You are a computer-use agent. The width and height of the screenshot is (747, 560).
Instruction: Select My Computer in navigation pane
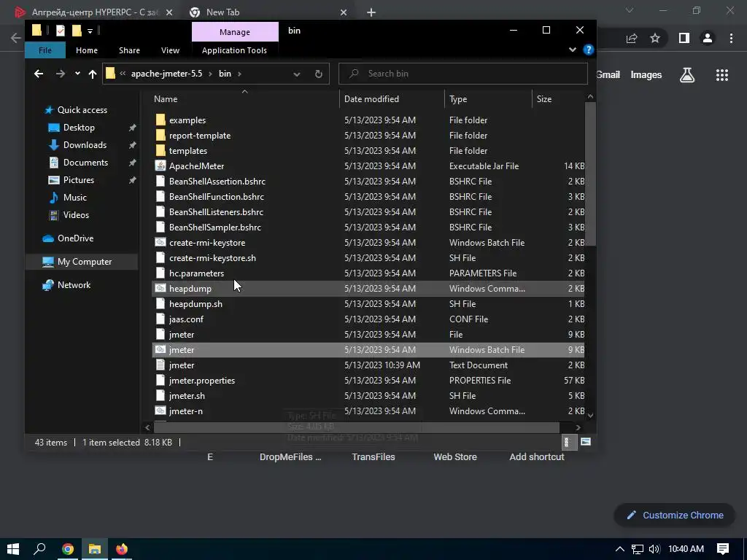coord(85,262)
